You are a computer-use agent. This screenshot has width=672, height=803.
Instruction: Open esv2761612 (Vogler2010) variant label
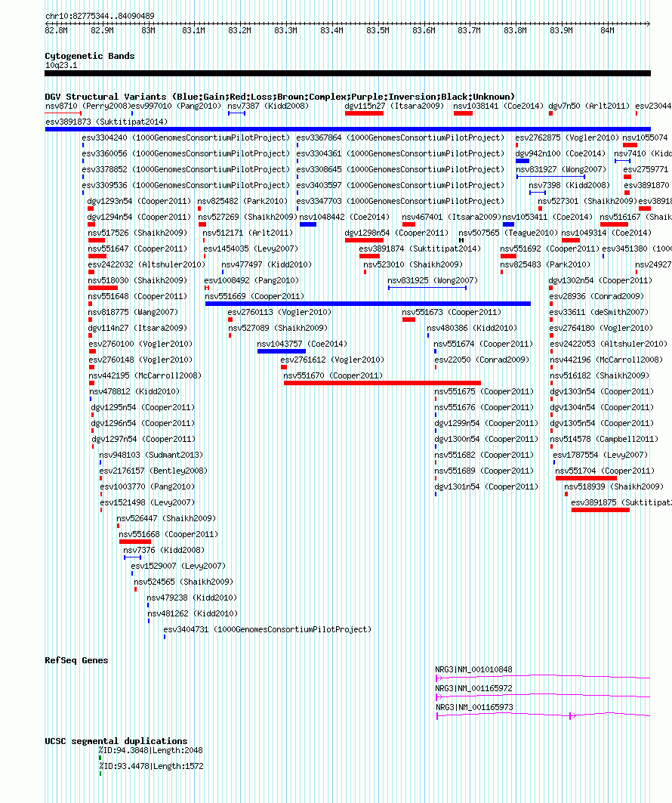[x=333, y=360]
